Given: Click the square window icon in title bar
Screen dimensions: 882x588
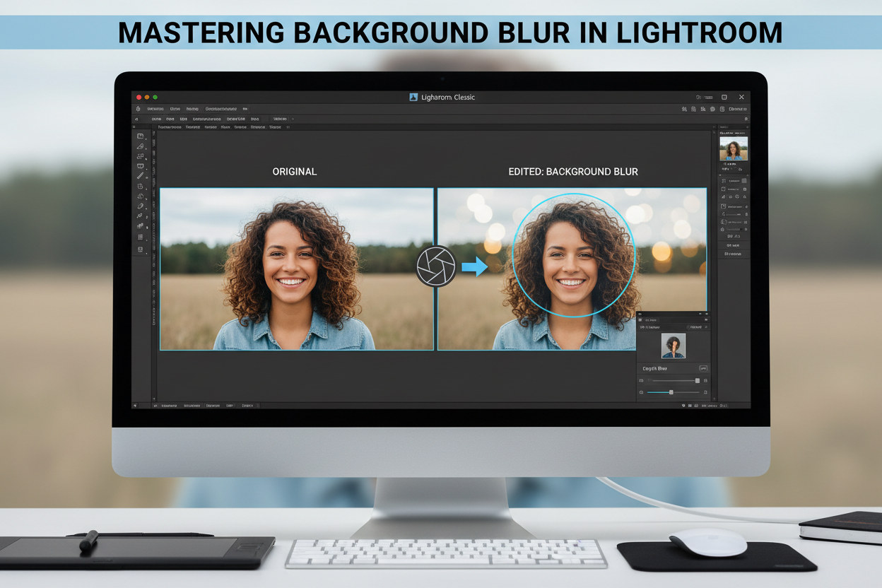Looking at the screenshot, I should pos(724,97).
